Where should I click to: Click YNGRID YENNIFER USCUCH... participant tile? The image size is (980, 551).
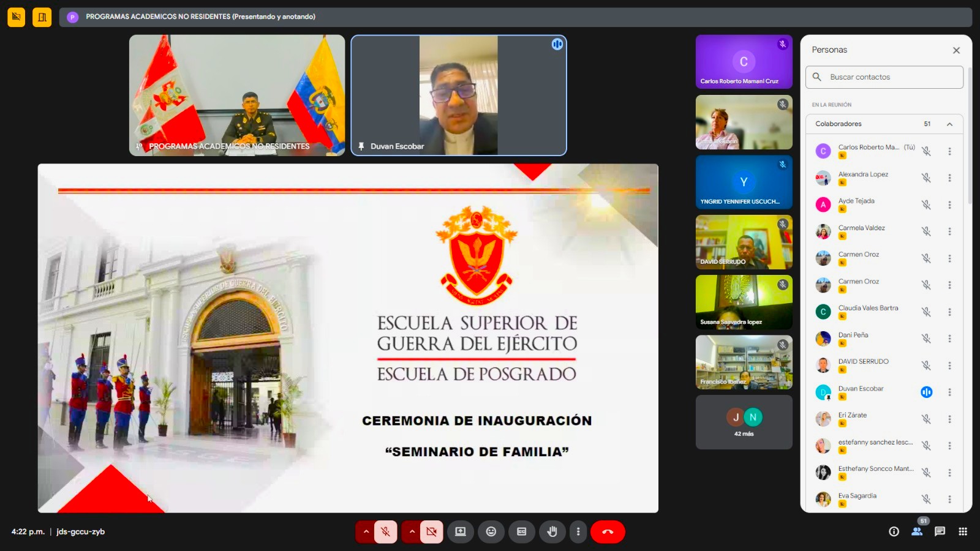pyautogui.click(x=744, y=182)
